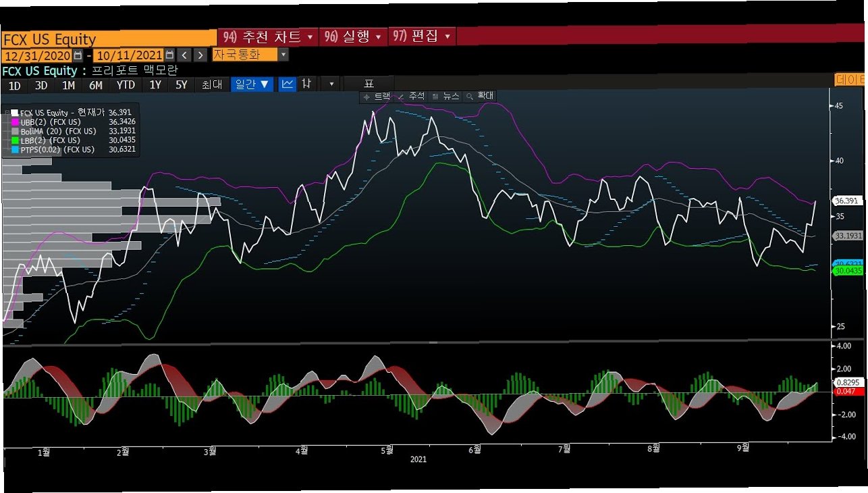
Task: Select 6M time range tab
Action: pyautogui.click(x=96, y=85)
